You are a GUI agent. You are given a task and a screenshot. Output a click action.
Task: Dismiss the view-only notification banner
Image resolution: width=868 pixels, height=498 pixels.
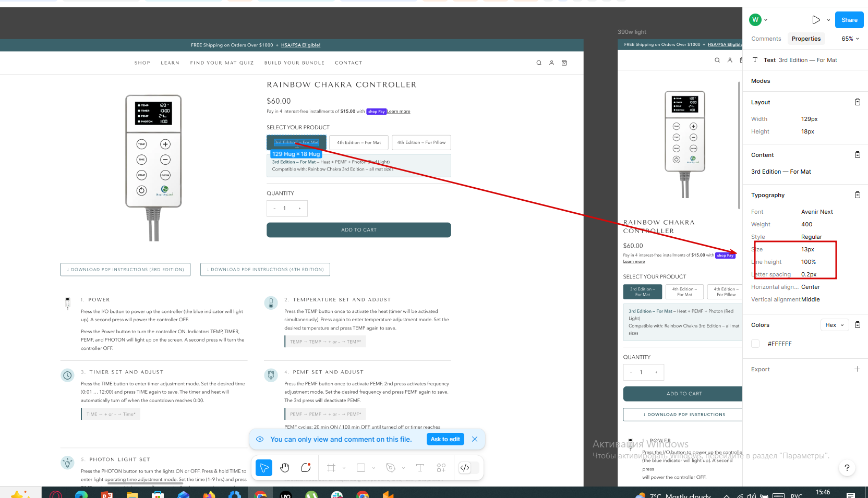[x=475, y=439]
